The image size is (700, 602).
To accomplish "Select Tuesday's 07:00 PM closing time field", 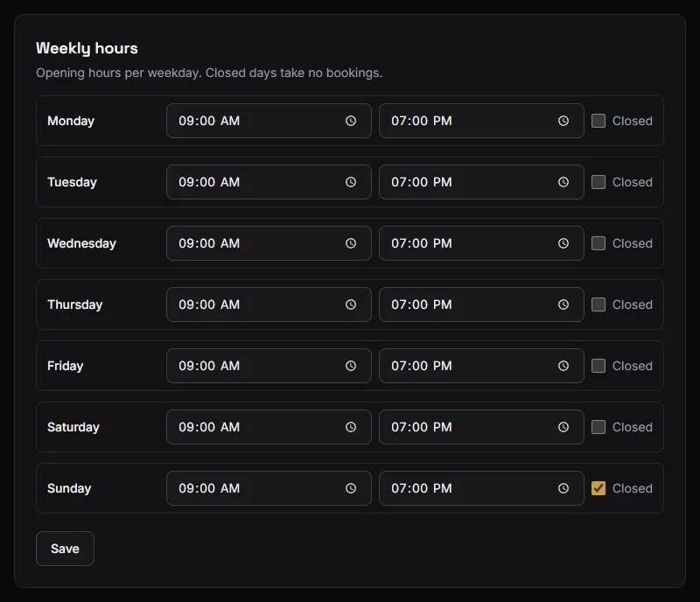I will click(x=481, y=182).
